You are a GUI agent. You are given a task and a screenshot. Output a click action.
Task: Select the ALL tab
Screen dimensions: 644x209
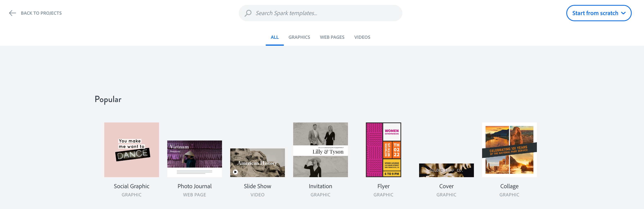pyautogui.click(x=275, y=37)
